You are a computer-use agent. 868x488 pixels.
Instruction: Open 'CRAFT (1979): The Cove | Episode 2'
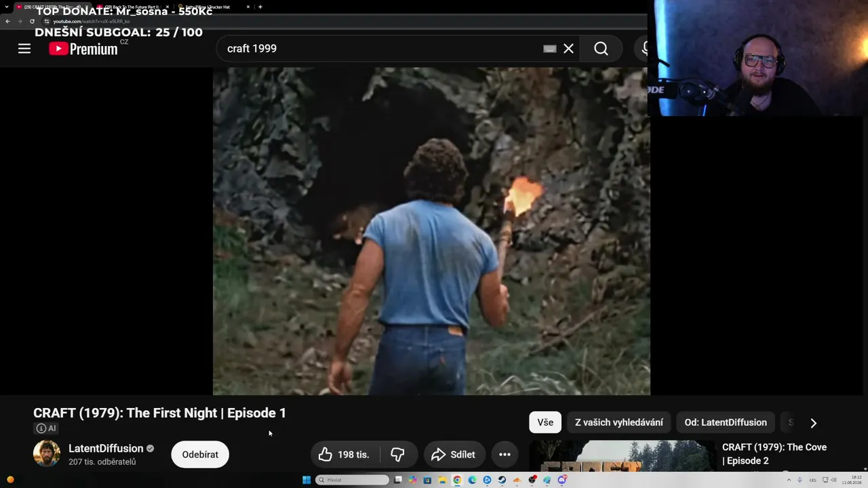(x=774, y=454)
